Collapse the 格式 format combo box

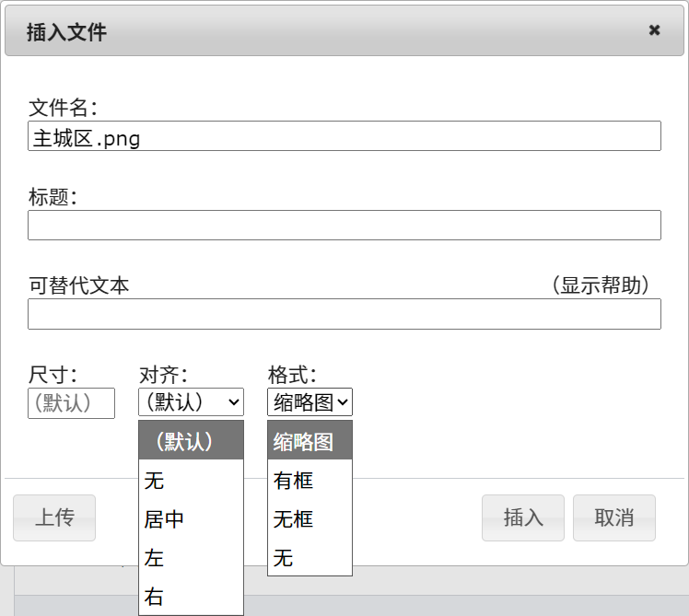[309, 402]
